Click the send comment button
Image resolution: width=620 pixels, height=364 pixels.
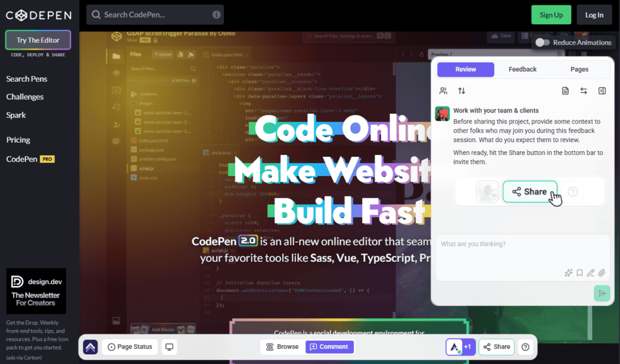(x=602, y=293)
